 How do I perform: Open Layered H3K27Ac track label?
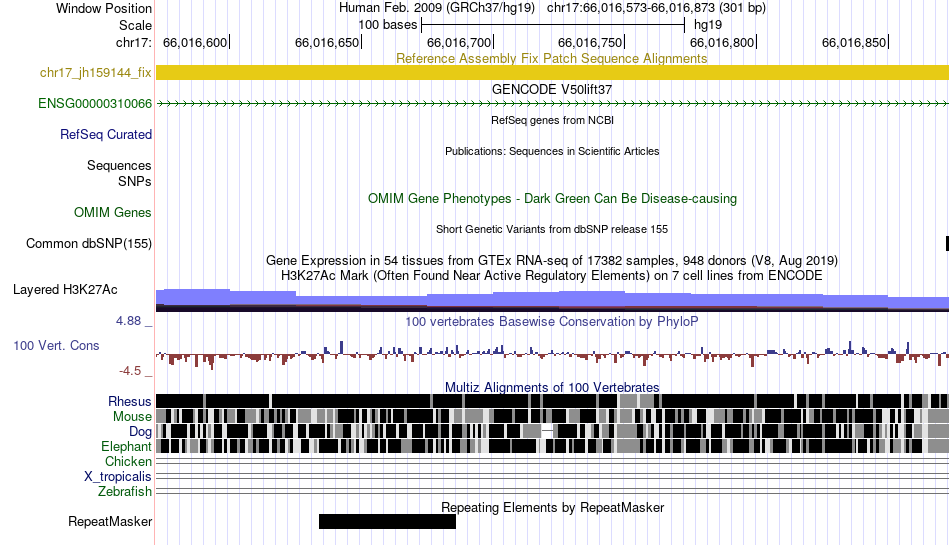pos(65,289)
